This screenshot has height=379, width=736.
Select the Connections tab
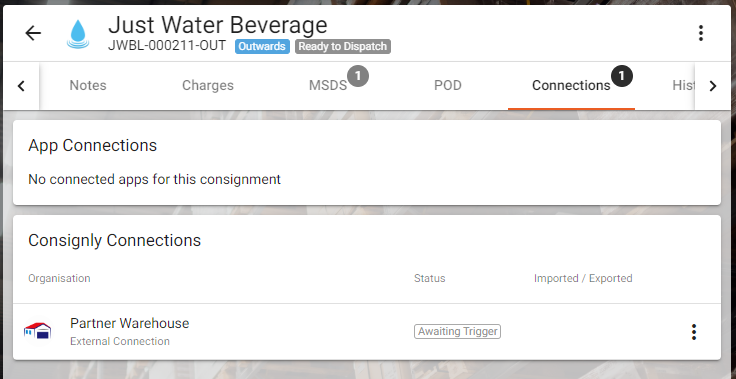[571, 85]
